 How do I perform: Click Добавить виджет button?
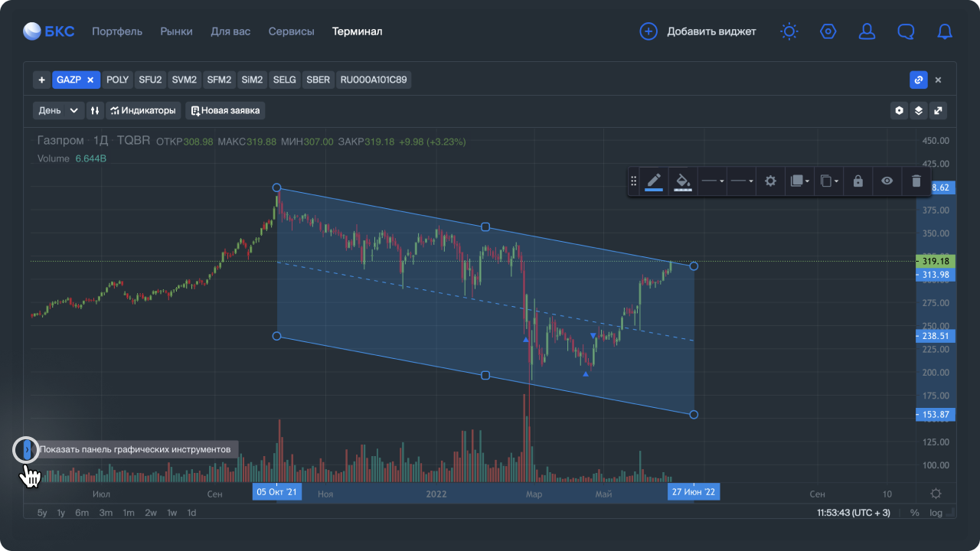(x=697, y=31)
